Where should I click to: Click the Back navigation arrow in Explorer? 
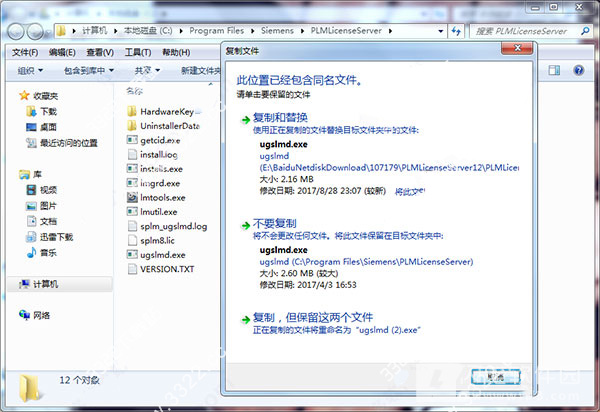(x=16, y=31)
